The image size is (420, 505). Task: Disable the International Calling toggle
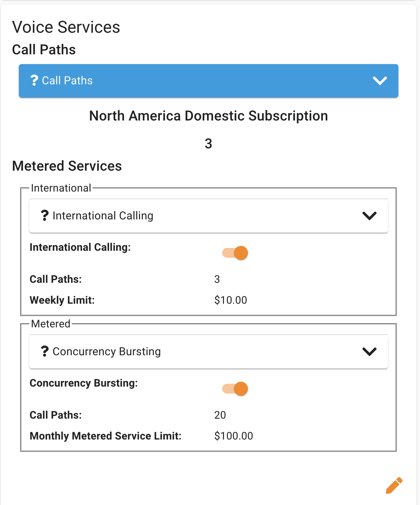[235, 253]
